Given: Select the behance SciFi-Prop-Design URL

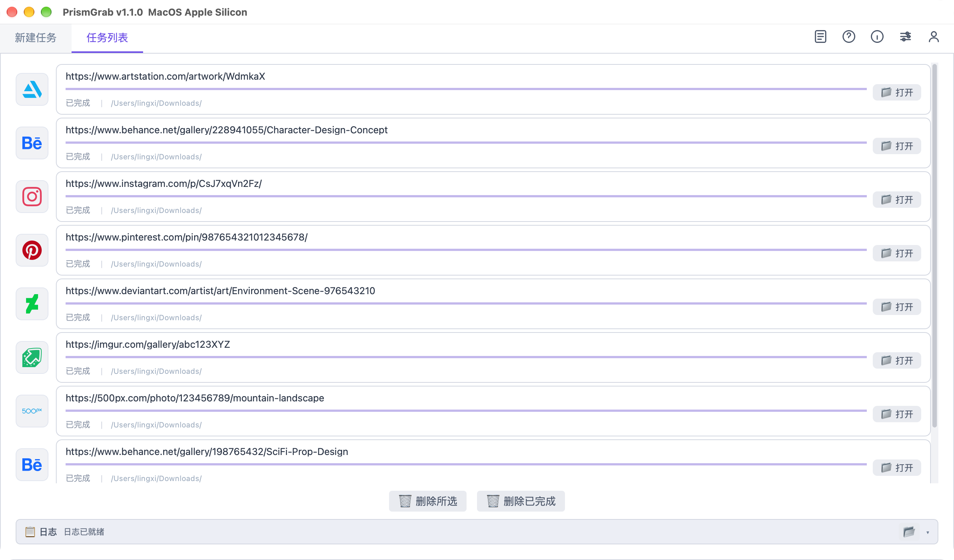Looking at the screenshot, I should (x=207, y=452).
